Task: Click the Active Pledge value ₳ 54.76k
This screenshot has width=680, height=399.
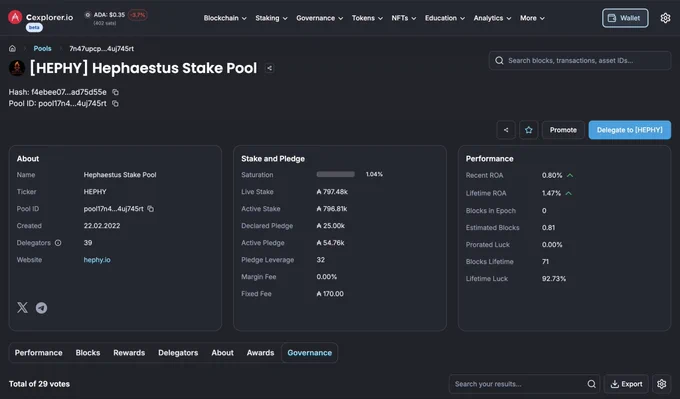Action: [330, 243]
